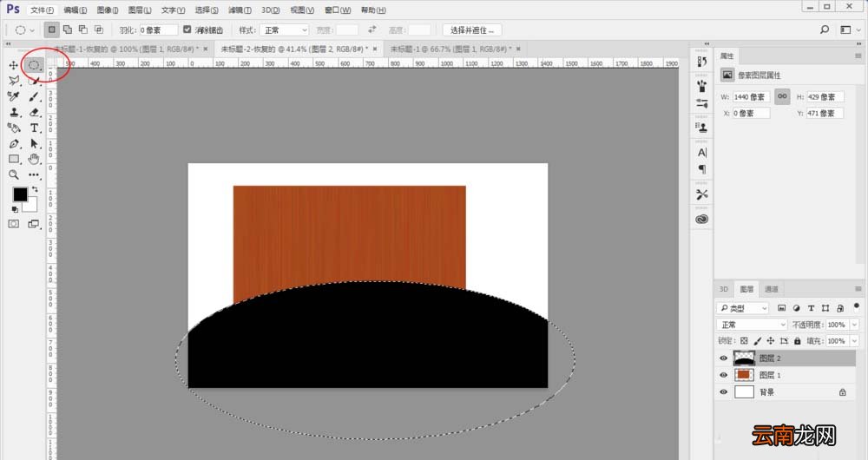Open the History panel icon

tap(702, 62)
